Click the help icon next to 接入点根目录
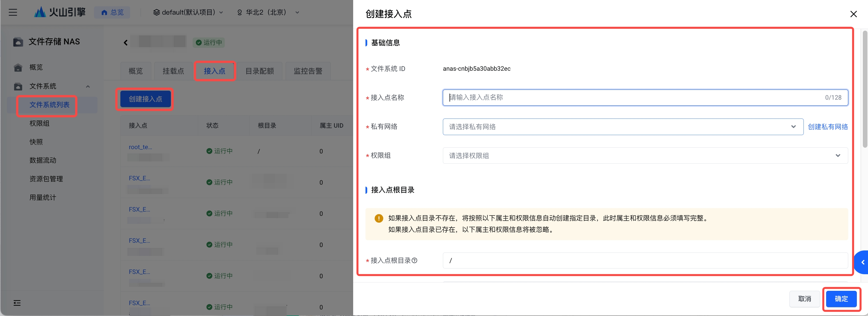 point(415,260)
